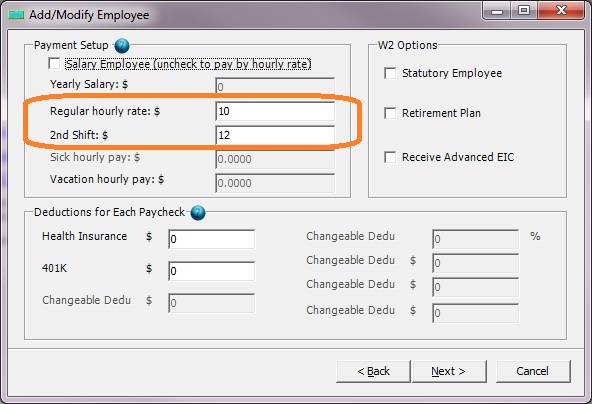Select the 2nd Shift rate field
Screen dimensions: 592x404
(275, 135)
